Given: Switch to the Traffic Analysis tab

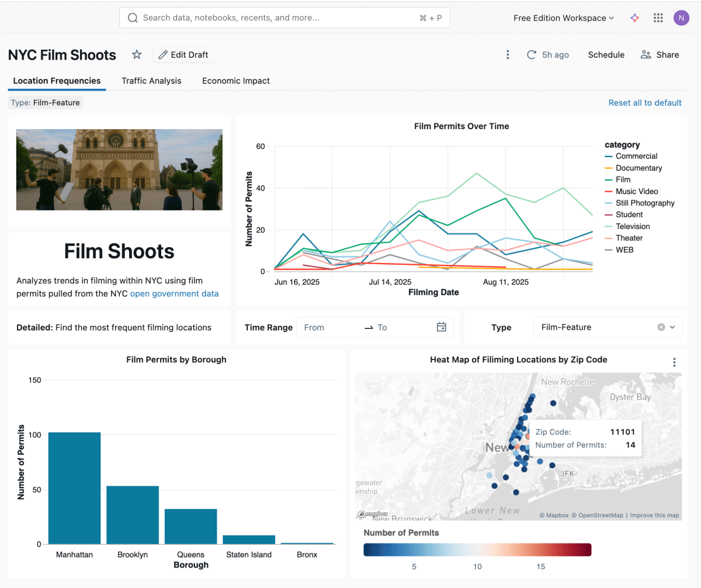Looking at the screenshot, I should coord(151,81).
